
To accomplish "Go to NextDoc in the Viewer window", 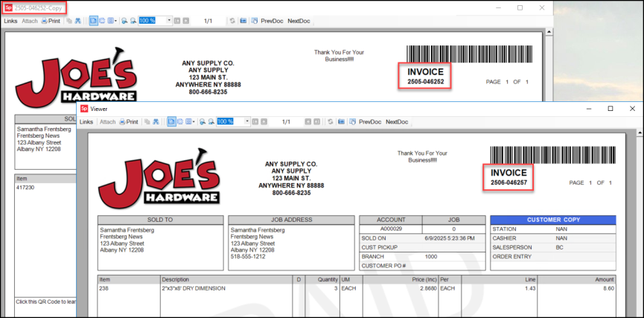I will [x=397, y=121].
